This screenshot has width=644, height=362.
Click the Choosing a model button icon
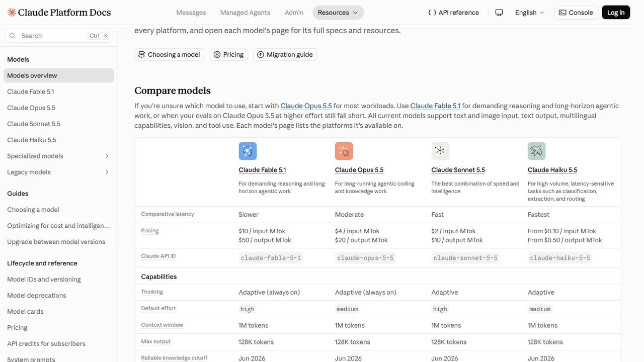click(141, 54)
